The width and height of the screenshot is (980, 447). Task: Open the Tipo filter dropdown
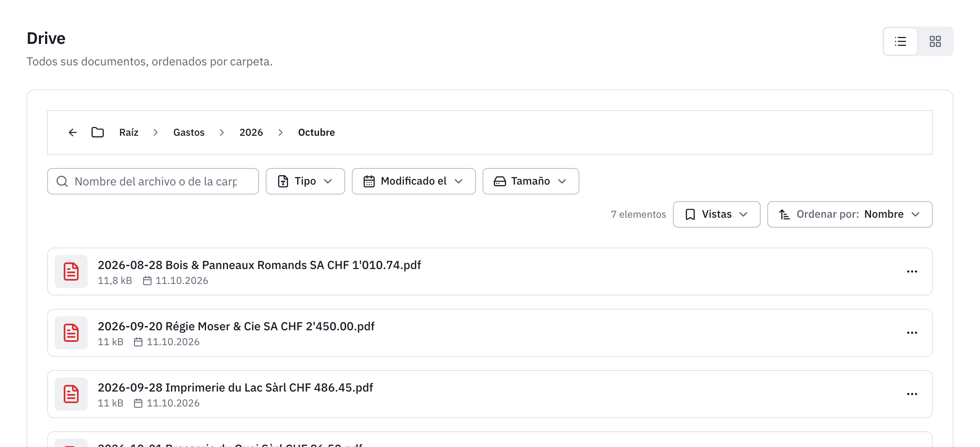click(305, 181)
